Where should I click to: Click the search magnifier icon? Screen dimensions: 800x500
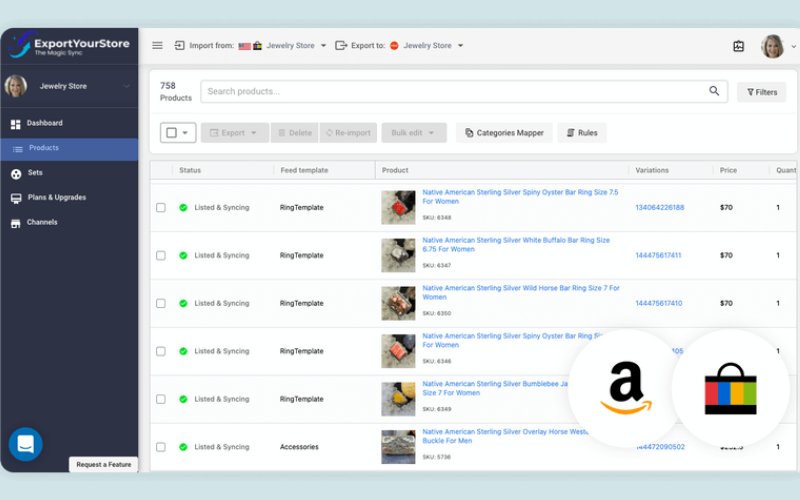tap(714, 91)
